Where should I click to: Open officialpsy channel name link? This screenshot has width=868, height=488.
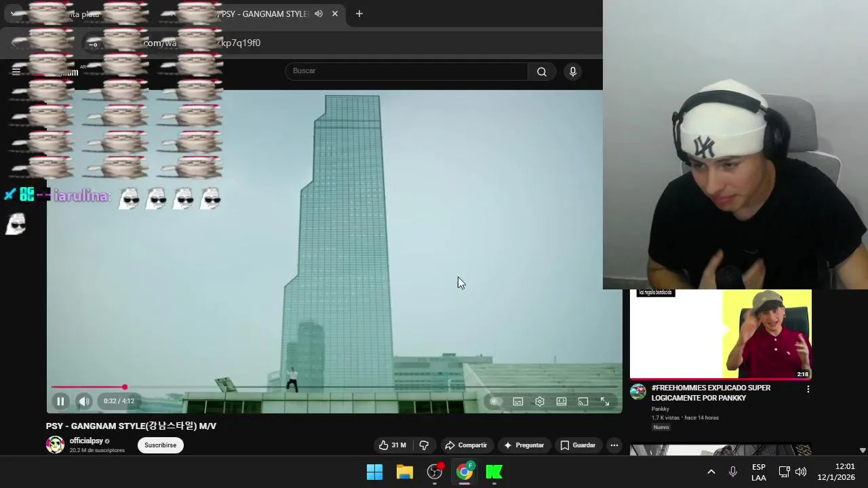click(86, 441)
